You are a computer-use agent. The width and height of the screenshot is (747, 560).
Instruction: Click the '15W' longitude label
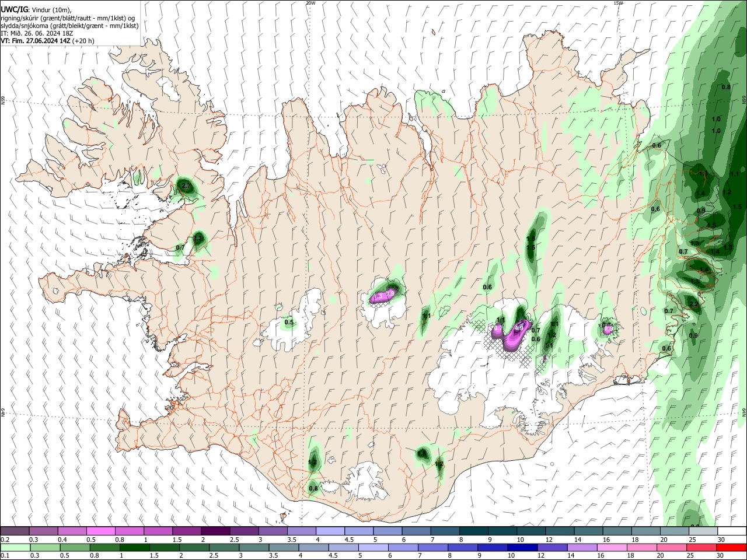coord(618,3)
